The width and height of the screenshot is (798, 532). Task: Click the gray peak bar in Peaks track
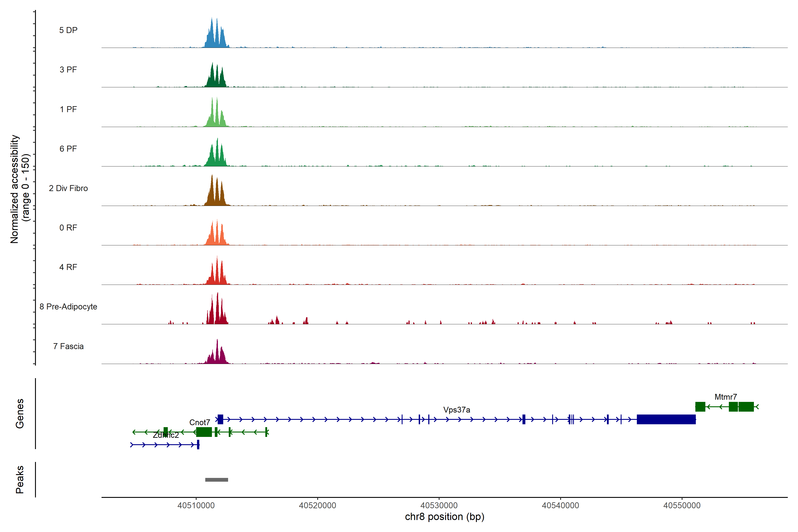coord(217,479)
